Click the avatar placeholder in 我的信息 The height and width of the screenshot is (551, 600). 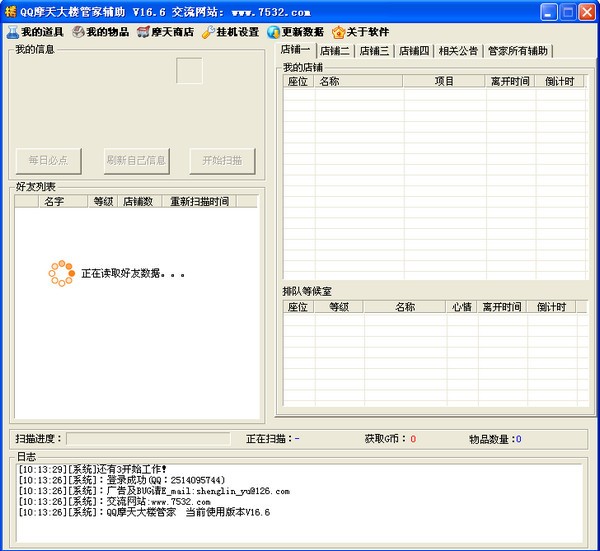tap(189, 71)
